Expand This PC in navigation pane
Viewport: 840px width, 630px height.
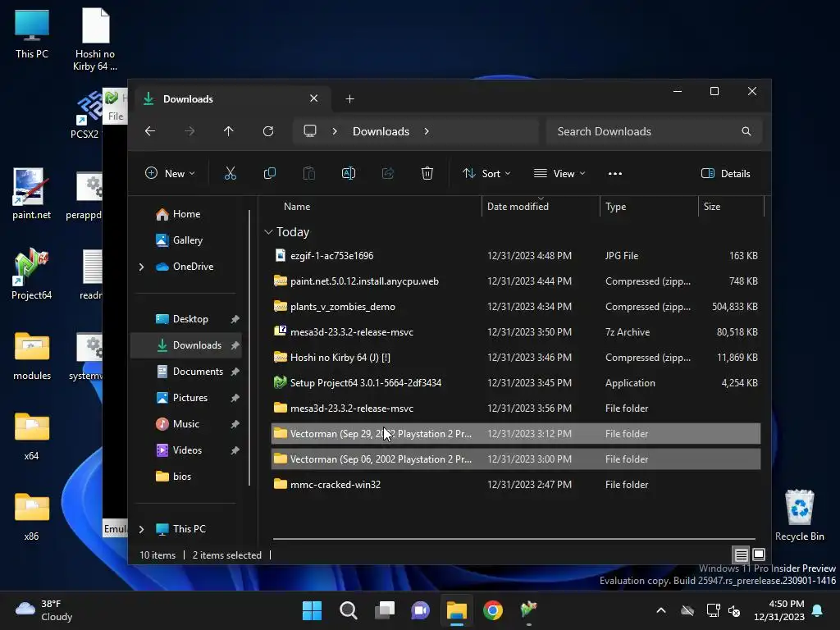point(141,529)
